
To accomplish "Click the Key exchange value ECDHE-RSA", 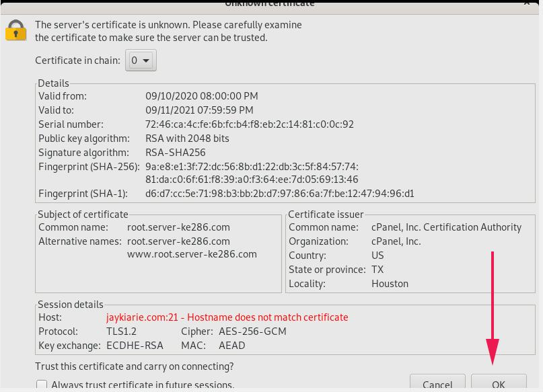I will point(135,346).
